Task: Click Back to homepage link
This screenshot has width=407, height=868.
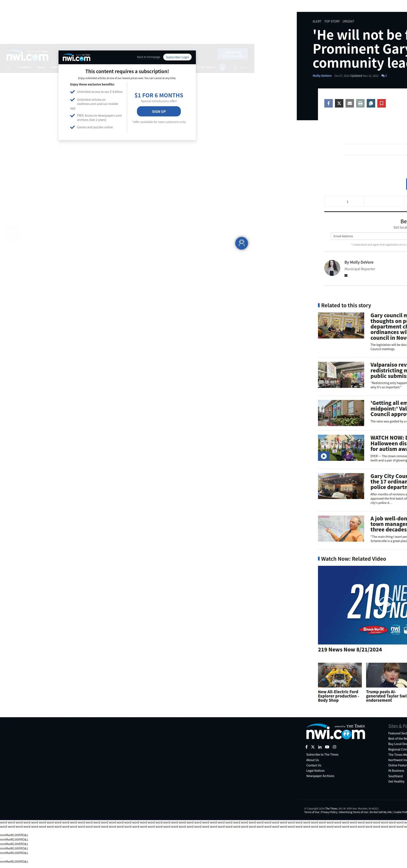Action: [x=148, y=57]
